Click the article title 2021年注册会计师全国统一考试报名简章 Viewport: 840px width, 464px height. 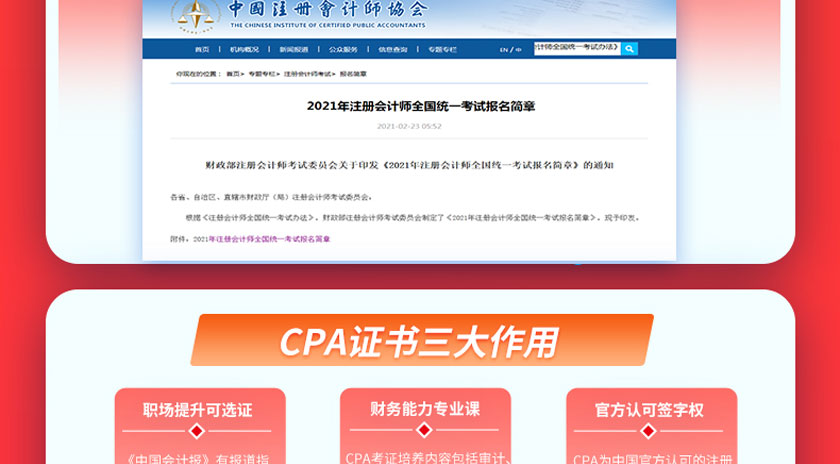click(421, 106)
